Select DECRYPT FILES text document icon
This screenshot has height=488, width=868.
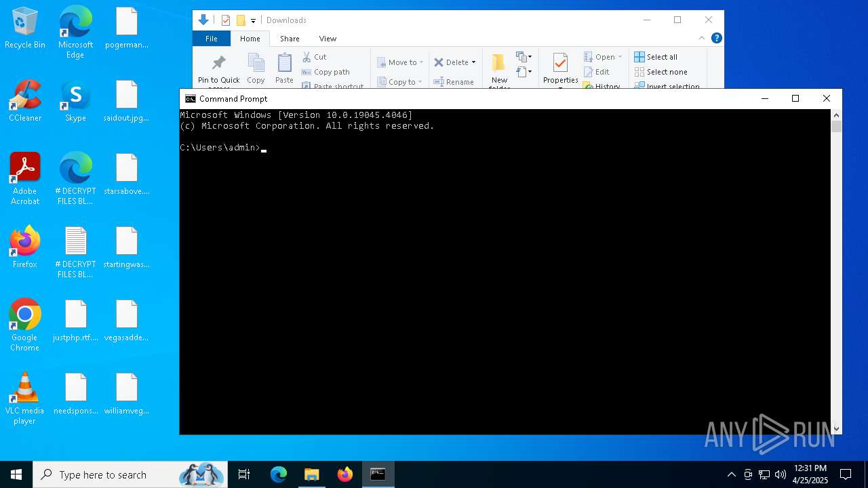coord(75,252)
